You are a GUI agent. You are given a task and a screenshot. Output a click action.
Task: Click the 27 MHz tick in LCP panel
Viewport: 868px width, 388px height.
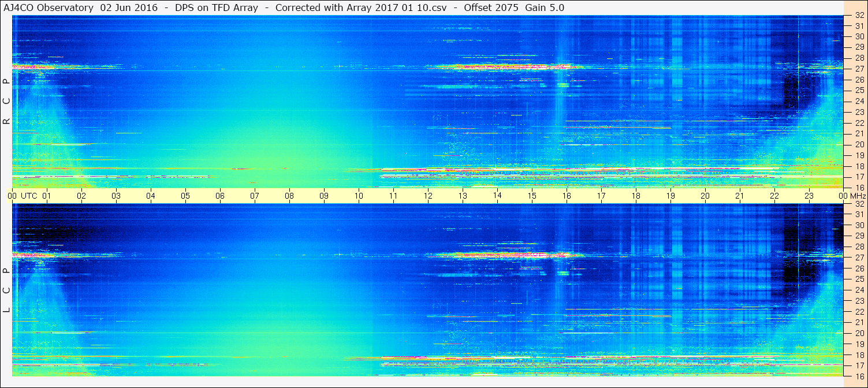click(859, 258)
